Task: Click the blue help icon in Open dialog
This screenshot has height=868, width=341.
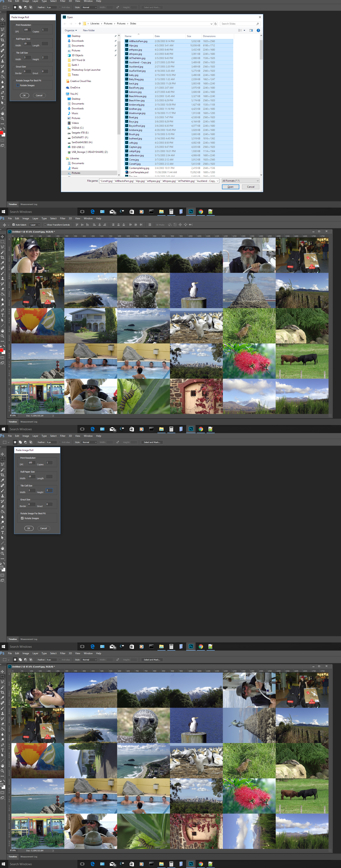Action: click(x=258, y=30)
